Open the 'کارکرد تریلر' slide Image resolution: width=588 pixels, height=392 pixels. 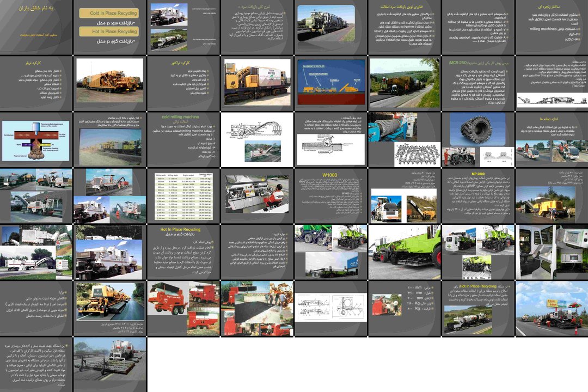[36, 83]
